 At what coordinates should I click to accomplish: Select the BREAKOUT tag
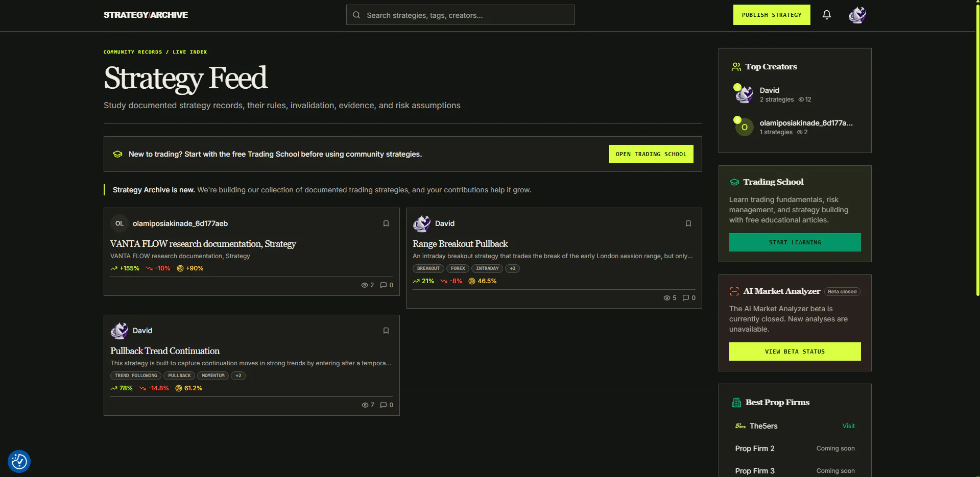(x=428, y=268)
